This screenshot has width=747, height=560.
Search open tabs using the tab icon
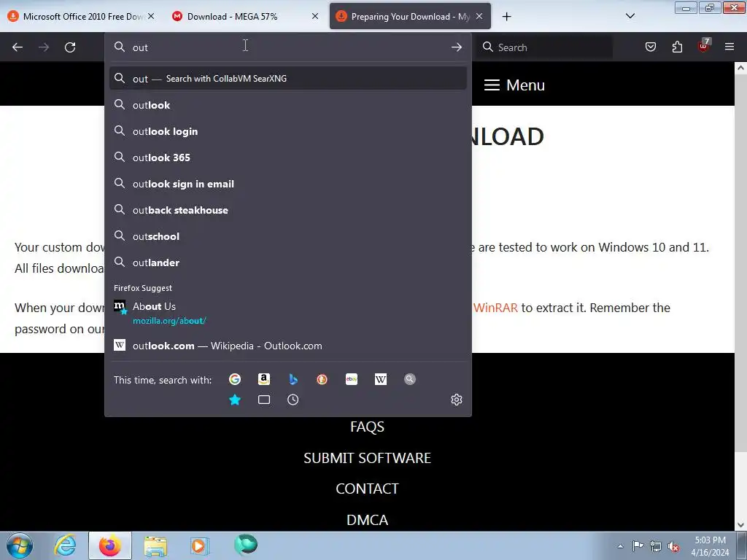264,400
